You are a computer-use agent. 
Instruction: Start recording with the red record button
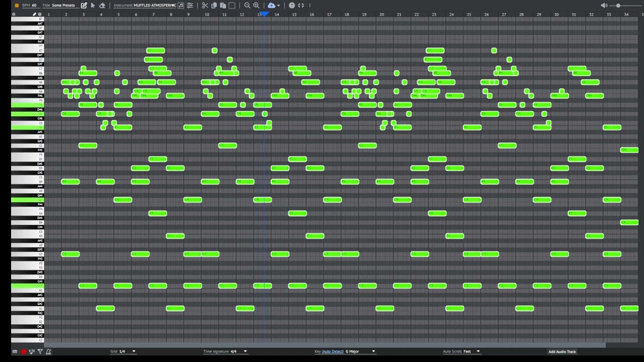pyautogui.click(x=23, y=351)
